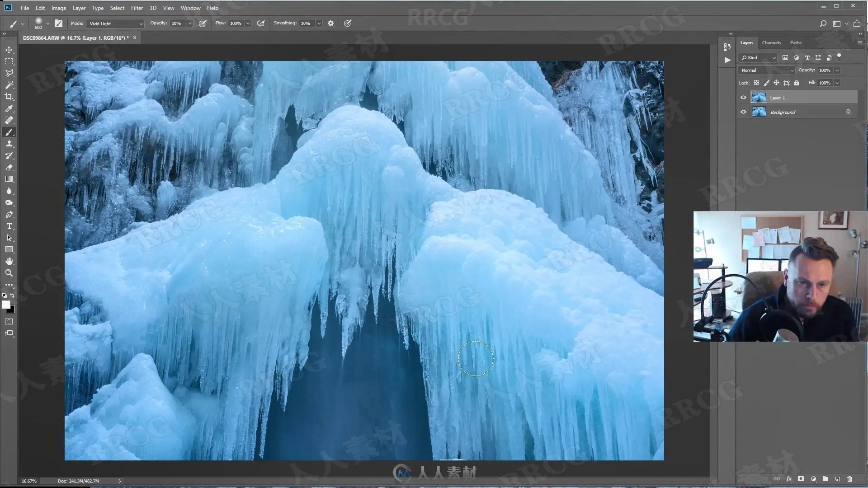Open Flow value dropdown arrow

[248, 23]
